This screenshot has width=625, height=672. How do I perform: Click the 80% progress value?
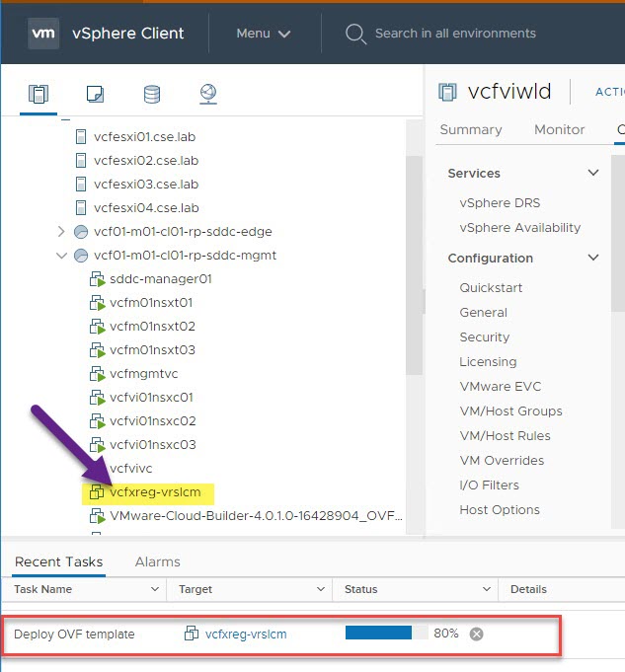point(445,633)
